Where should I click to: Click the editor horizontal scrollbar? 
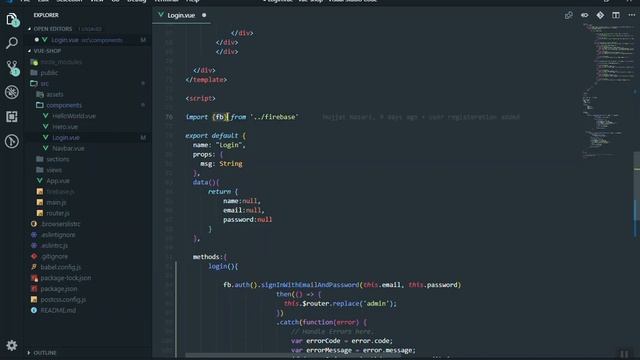click(294, 355)
